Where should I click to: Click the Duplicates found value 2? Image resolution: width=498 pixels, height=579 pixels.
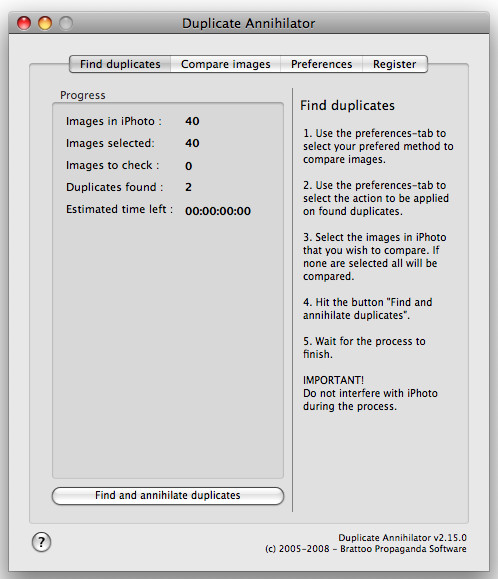click(x=188, y=187)
